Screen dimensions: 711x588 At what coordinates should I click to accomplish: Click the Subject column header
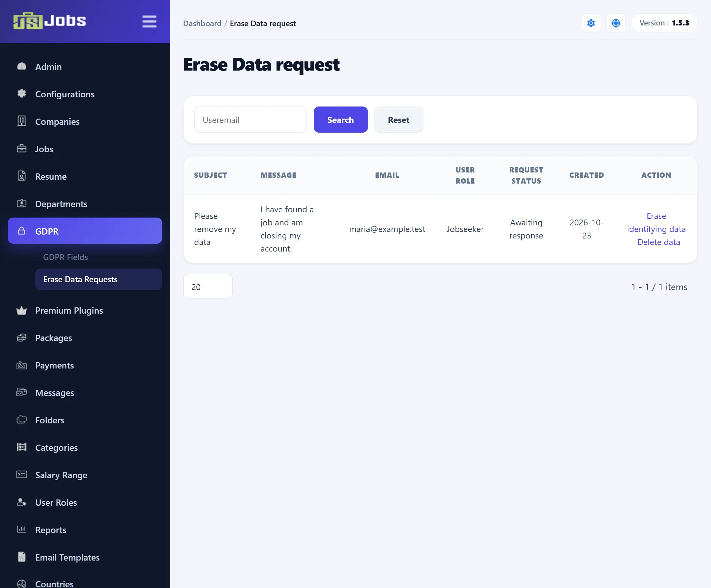click(210, 175)
